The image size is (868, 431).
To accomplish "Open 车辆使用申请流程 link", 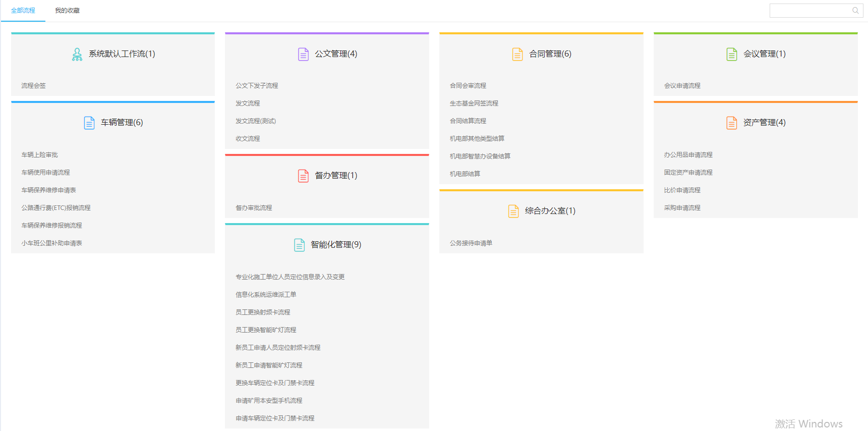I will tap(45, 173).
